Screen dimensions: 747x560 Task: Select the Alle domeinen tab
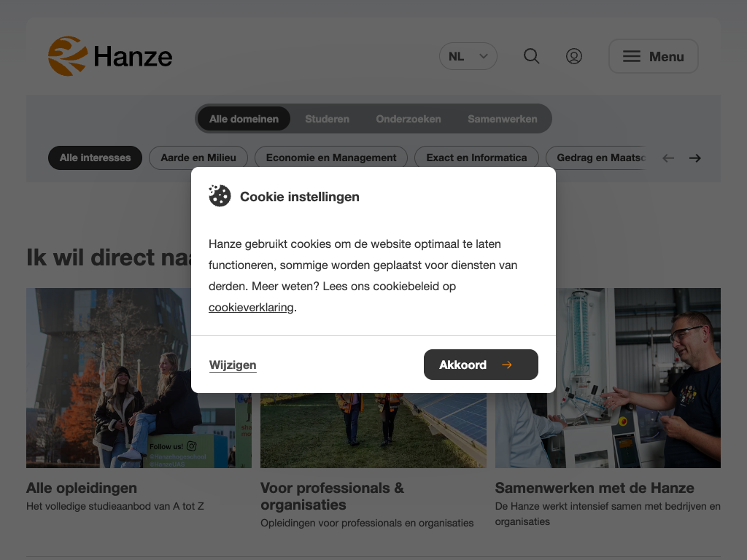(244, 119)
